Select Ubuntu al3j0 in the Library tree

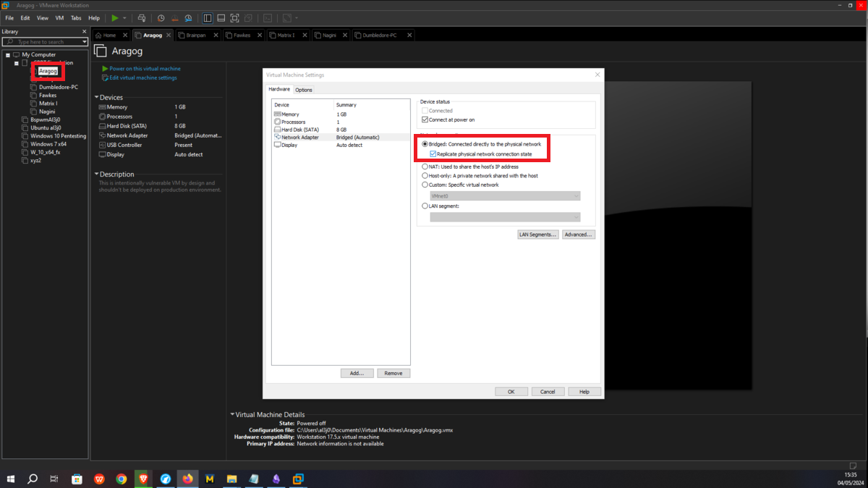point(46,127)
